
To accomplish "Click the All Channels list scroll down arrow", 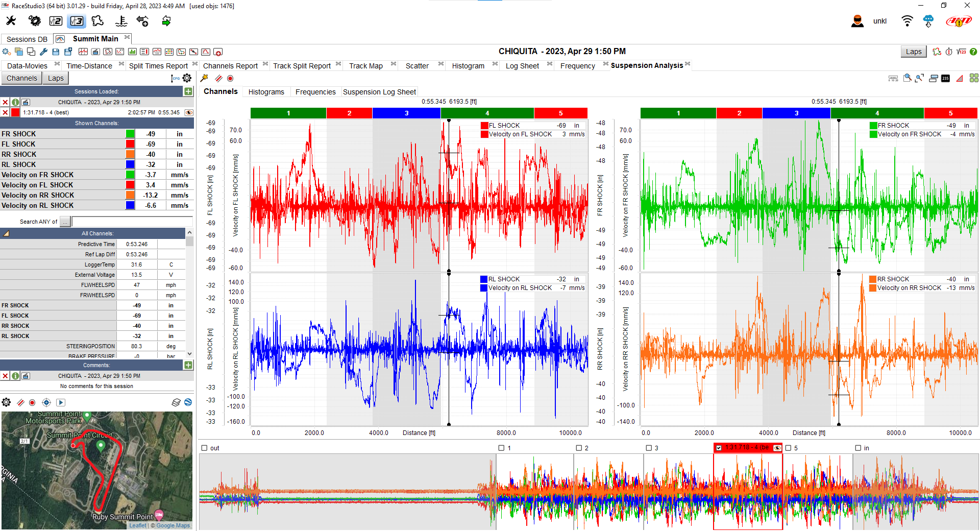I will click(189, 353).
